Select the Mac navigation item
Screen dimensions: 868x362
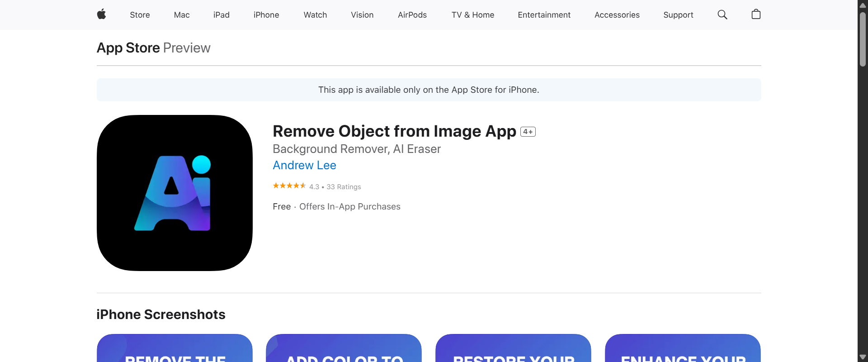point(181,14)
